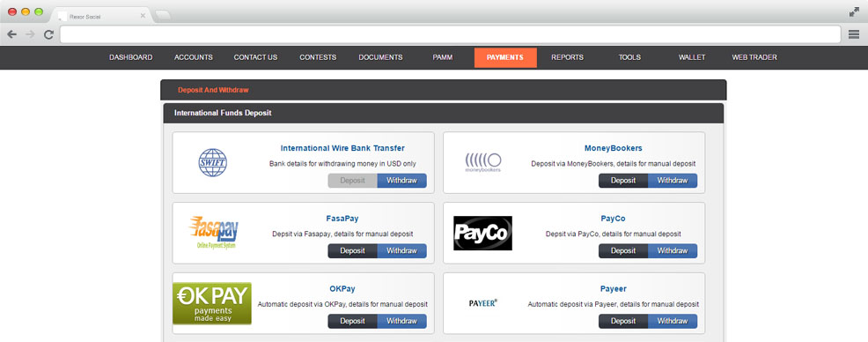The image size is (868, 342).
Task: Reload the page with refresh icon
Action: [x=48, y=34]
